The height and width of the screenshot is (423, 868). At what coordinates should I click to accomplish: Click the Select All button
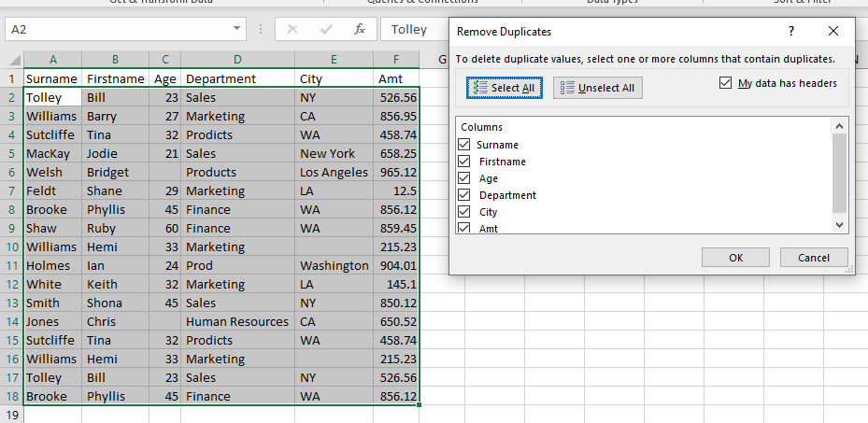504,88
